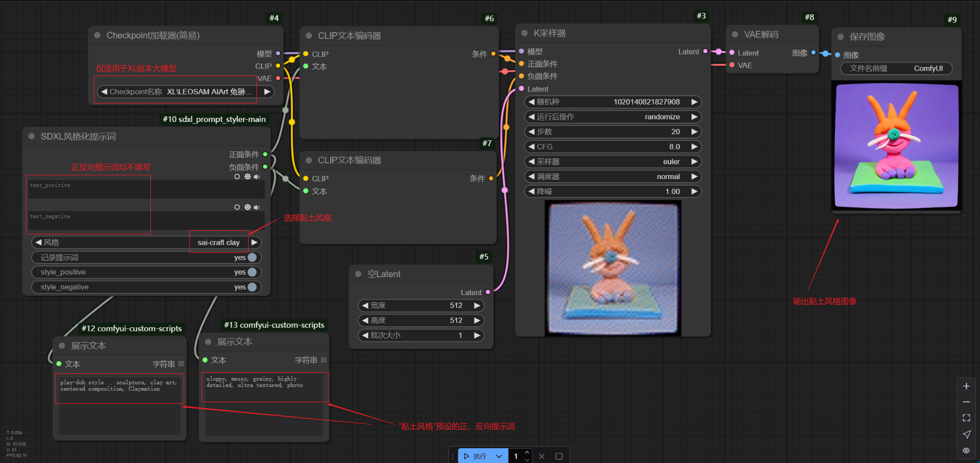
Task: Click the clay rabbit image in 保存图像 node
Action: (896, 146)
